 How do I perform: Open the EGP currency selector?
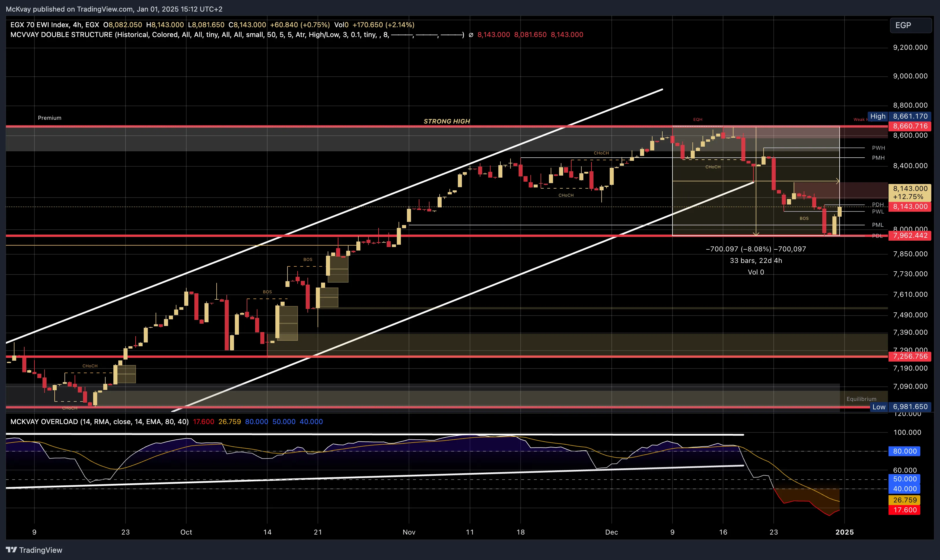(x=910, y=25)
